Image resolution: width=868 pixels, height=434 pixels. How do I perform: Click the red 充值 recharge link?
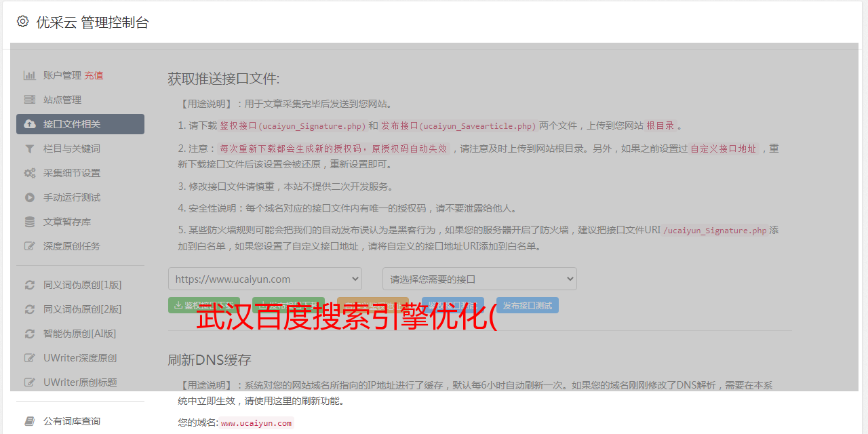tap(94, 75)
